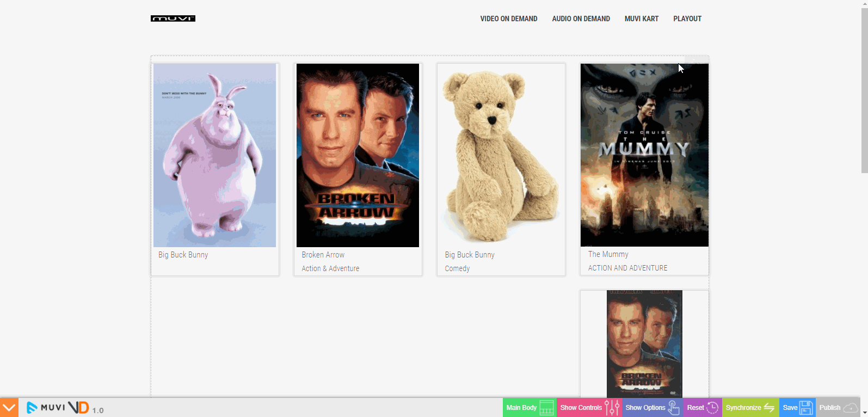This screenshot has width=868, height=417.
Task: Select The Mummy poster
Action: click(x=644, y=155)
